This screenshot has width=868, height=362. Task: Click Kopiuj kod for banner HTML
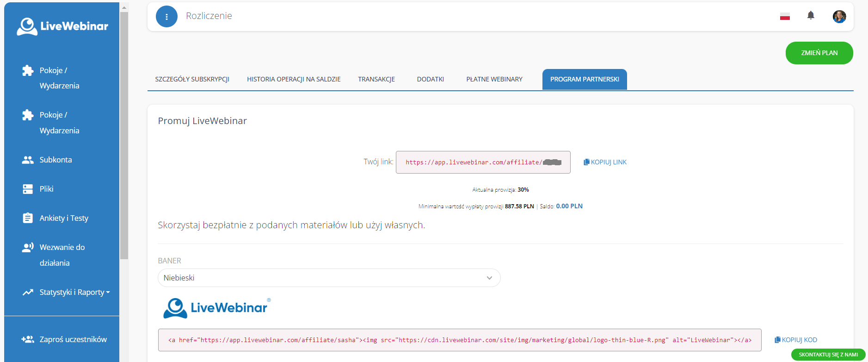796,340
